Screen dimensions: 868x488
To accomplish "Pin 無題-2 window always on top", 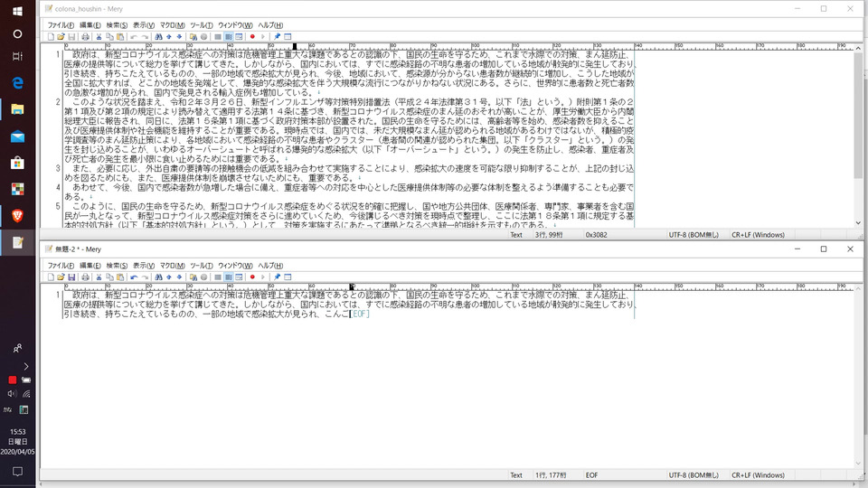I will [x=278, y=277].
